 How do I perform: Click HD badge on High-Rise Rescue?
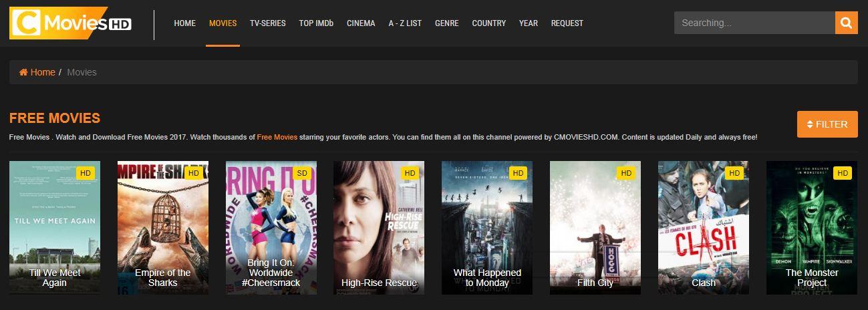coord(410,173)
